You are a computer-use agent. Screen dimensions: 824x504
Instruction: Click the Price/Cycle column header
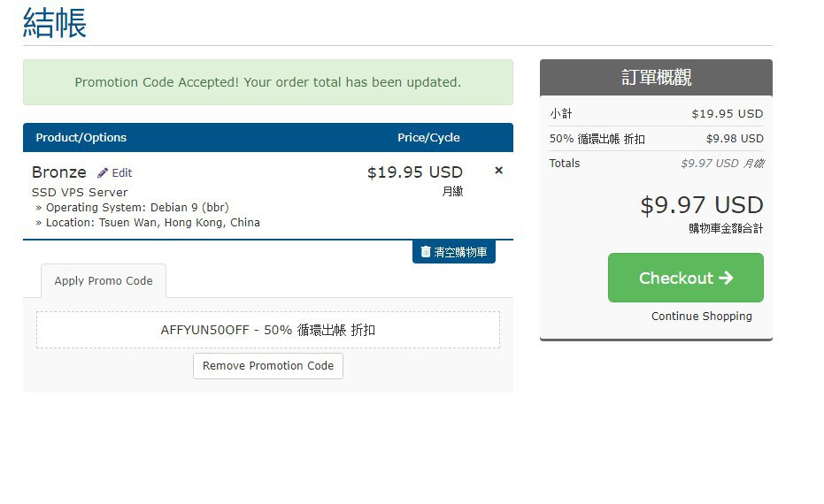[428, 138]
